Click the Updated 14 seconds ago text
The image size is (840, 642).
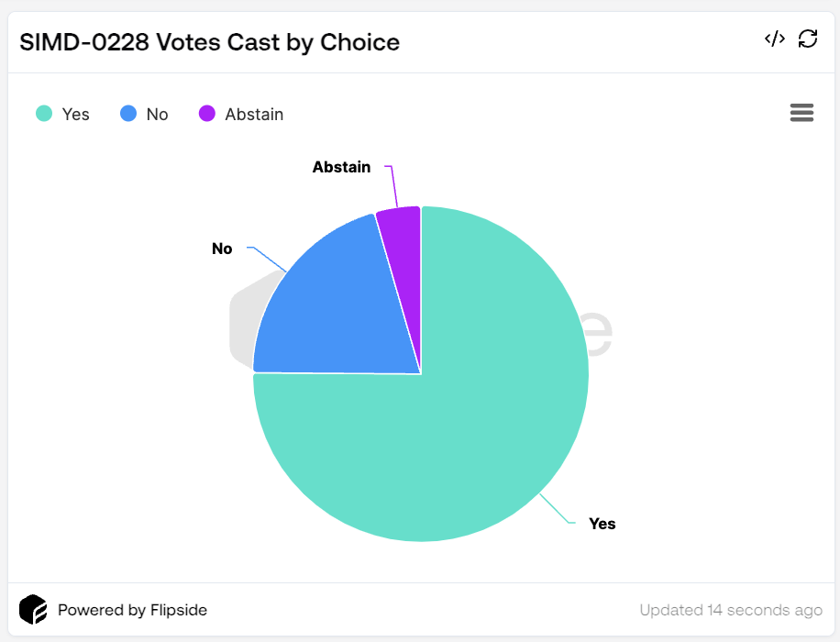(730, 609)
